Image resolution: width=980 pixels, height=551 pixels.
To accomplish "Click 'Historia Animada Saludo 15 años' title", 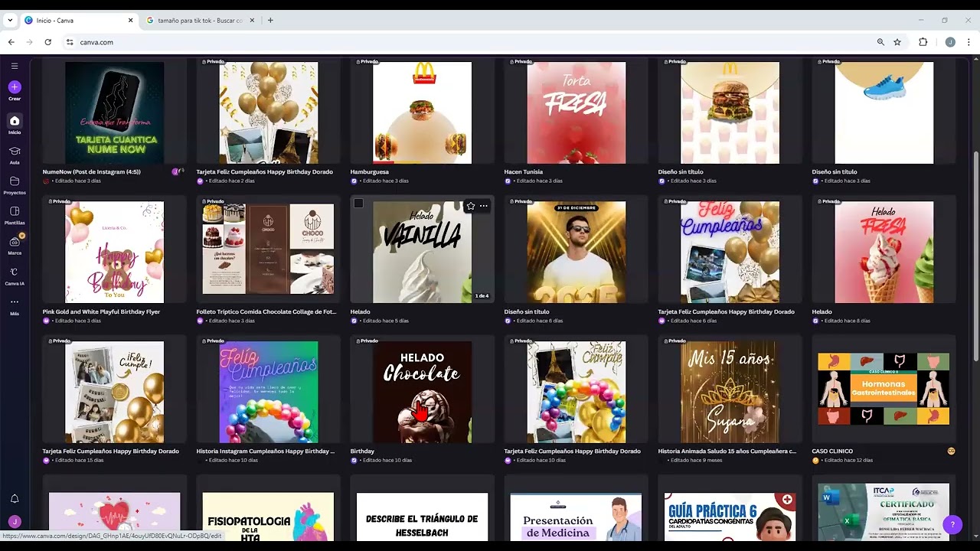I will point(727,451).
